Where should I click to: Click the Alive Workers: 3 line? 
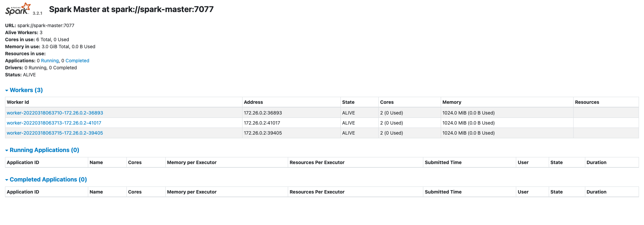(23, 32)
